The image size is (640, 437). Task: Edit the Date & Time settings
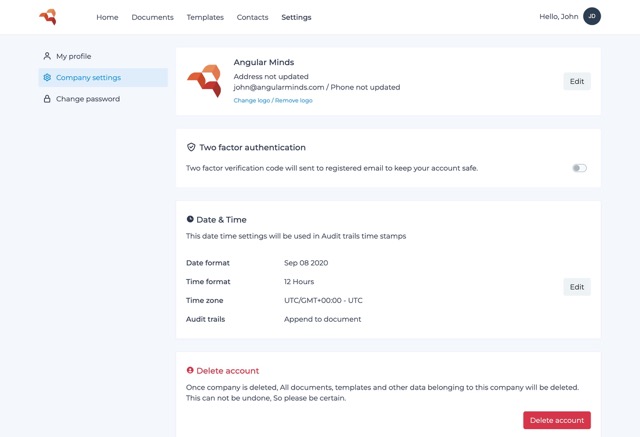576,287
